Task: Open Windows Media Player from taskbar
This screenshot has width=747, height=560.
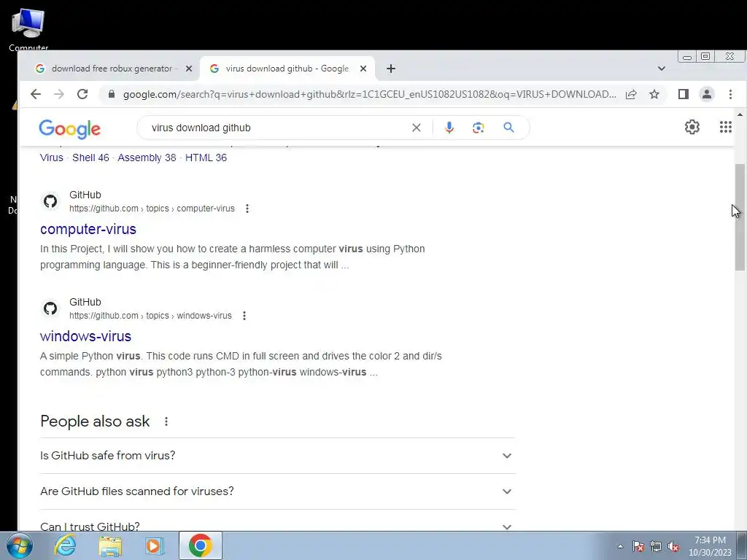Action: coord(155,546)
